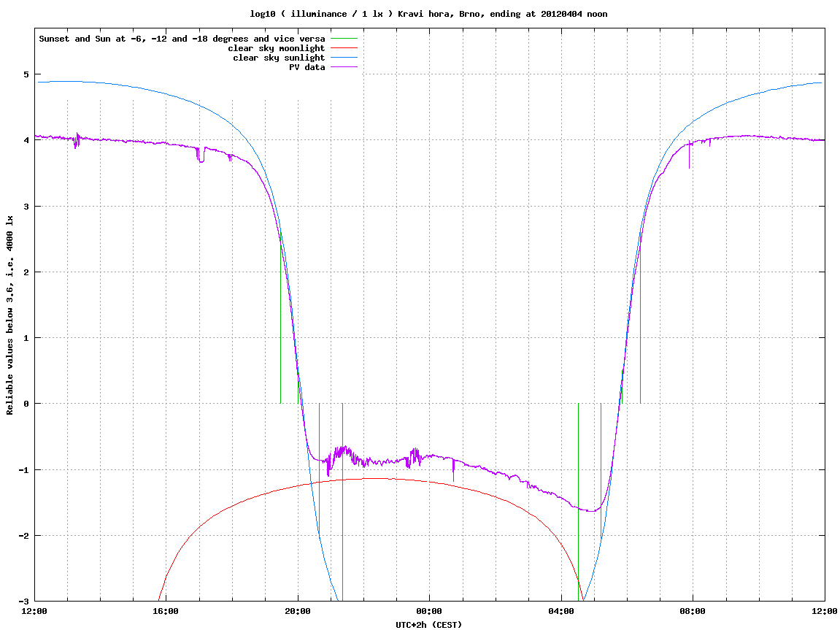Viewport: 840px width, 630px height.
Task: Click x-axis label 04:00
Action: (x=561, y=611)
